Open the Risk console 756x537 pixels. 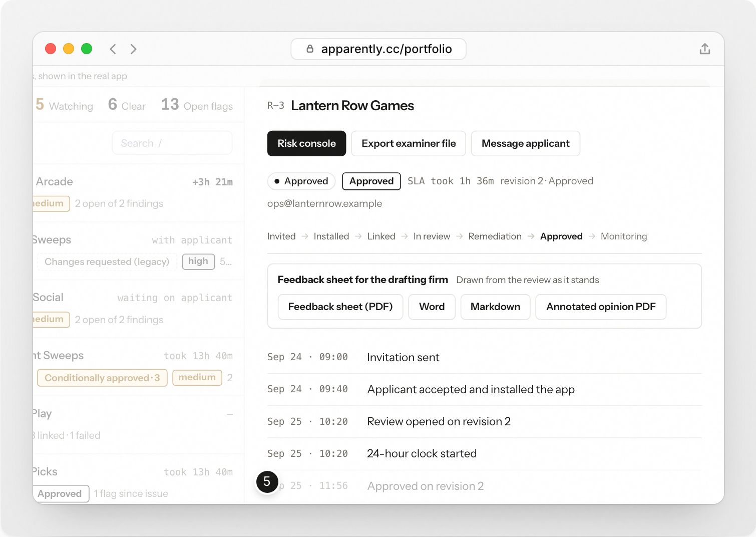click(x=306, y=143)
